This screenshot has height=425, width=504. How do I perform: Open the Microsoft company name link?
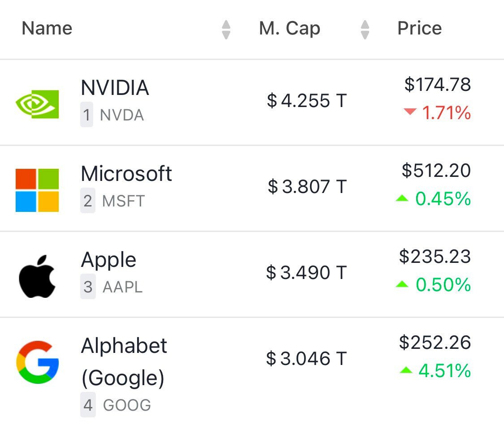126,174
